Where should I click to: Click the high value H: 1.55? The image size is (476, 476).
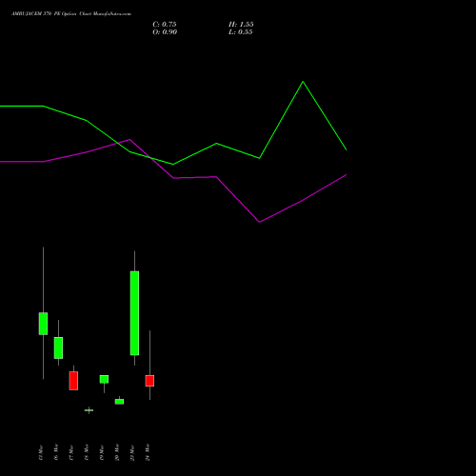pos(241,25)
